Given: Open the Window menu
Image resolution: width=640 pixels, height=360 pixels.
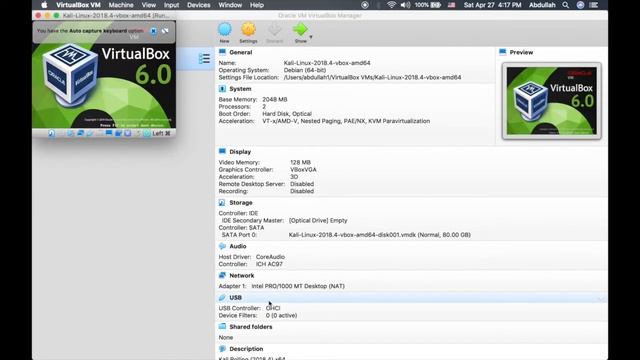Looking at the screenshot, I should pos(230,5).
